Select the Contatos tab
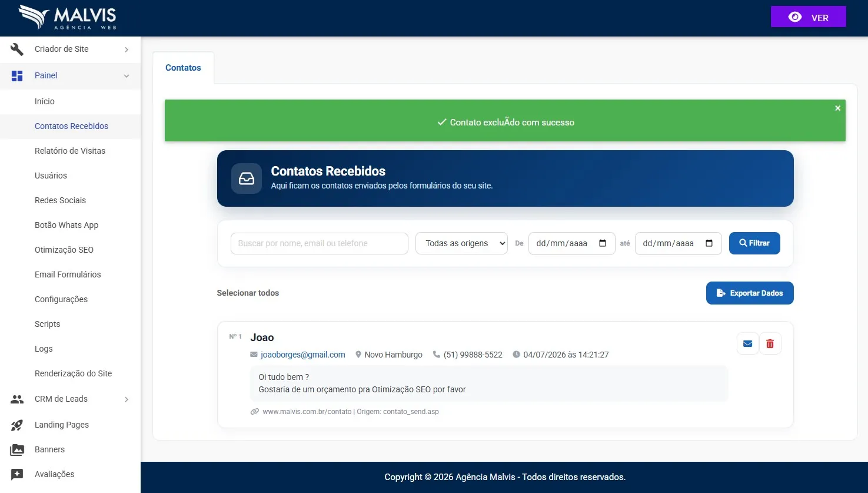The image size is (868, 493). coord(183,68)
